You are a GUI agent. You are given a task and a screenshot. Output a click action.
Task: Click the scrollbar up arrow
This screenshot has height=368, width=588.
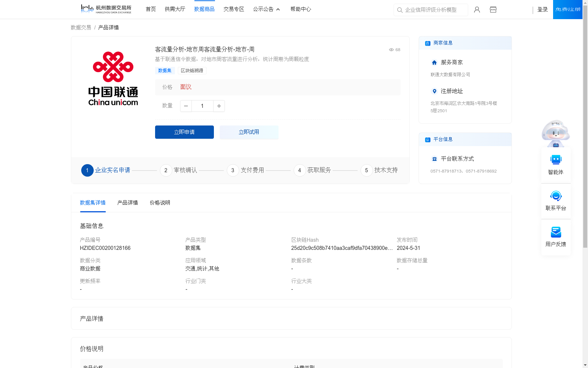(x=585, y=2)
